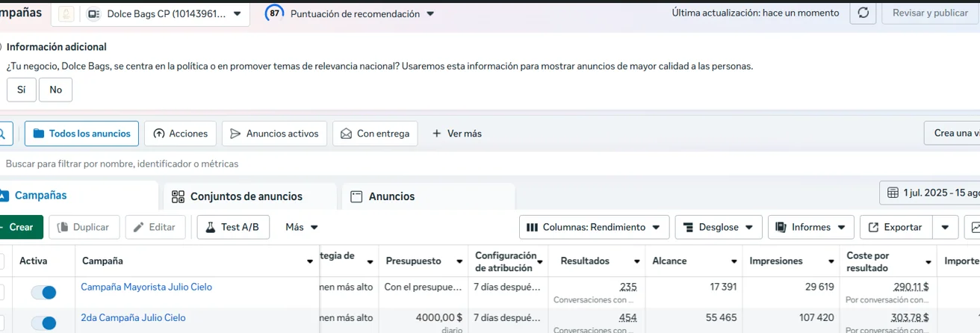
Task: Click Revisar y publicar button
Action: click(929, 13)
